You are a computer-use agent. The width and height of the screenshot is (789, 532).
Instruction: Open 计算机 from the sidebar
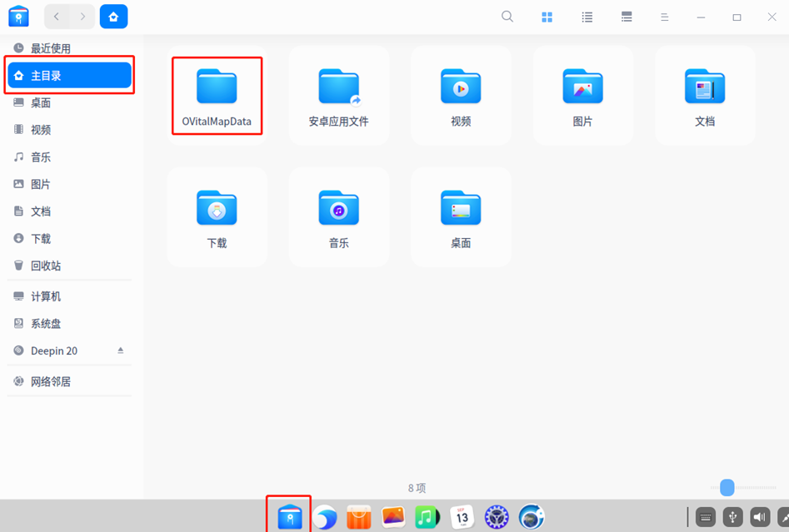coord(45,296)
